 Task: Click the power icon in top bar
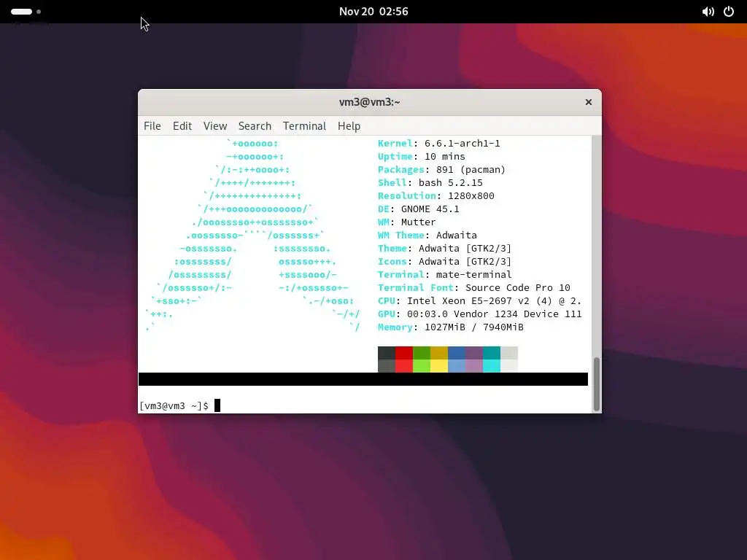pos(729,12)
